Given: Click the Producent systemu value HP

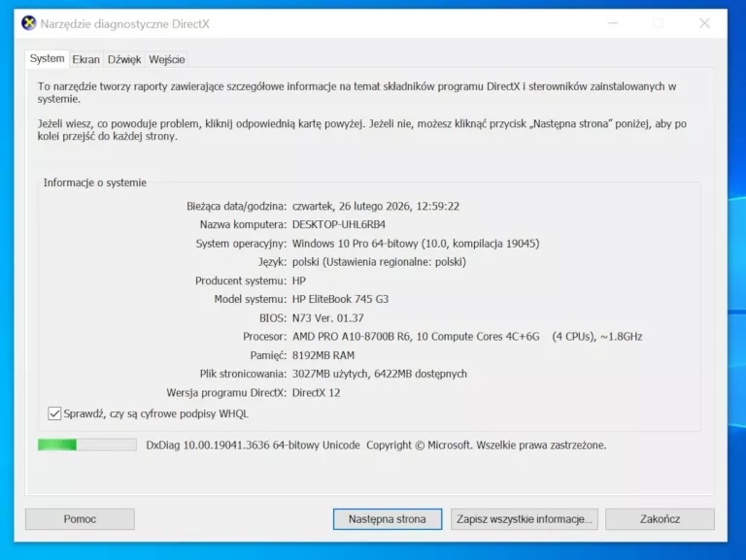Looking at the screenshot, I should tap(299, 280).
